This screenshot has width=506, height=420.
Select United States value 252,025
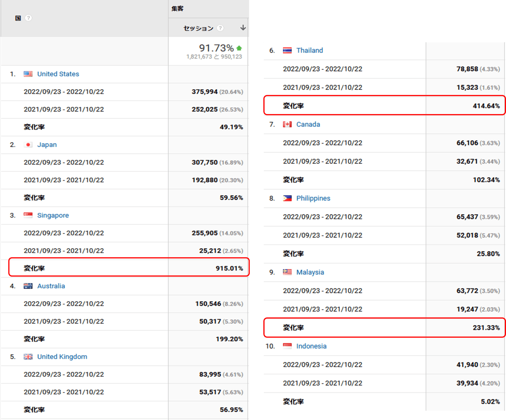coord(205,109)
